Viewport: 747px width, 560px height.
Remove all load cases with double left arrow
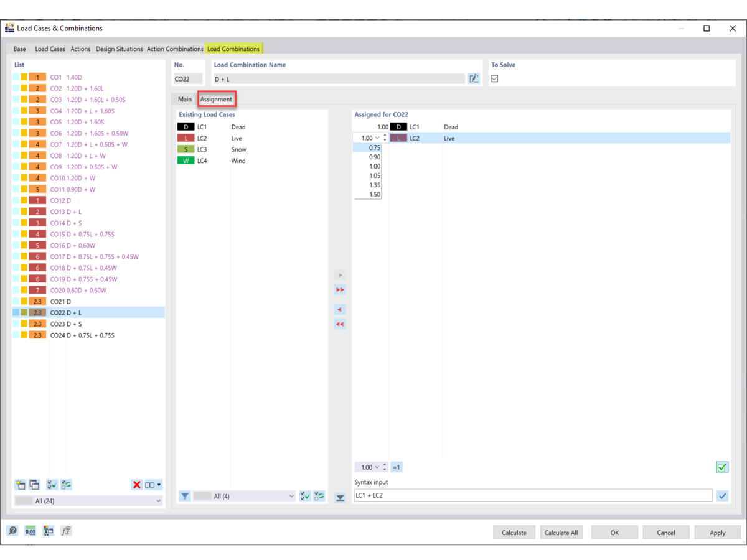click(340, 324)
